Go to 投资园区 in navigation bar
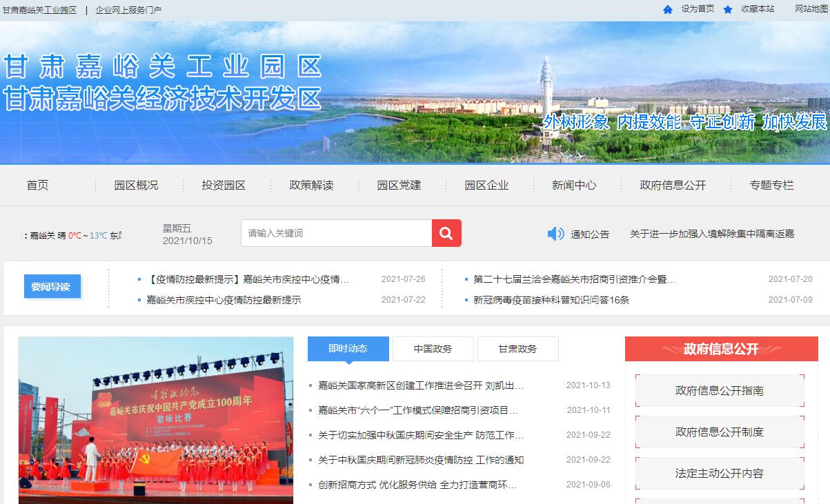Viewport: 830px width, 504px height. (x=224, y=185)
